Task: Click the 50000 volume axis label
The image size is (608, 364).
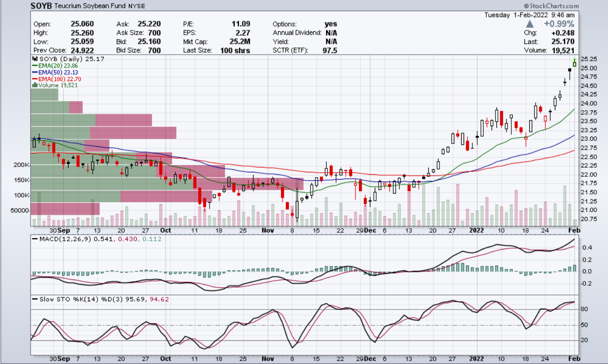Action: (20, 210)
